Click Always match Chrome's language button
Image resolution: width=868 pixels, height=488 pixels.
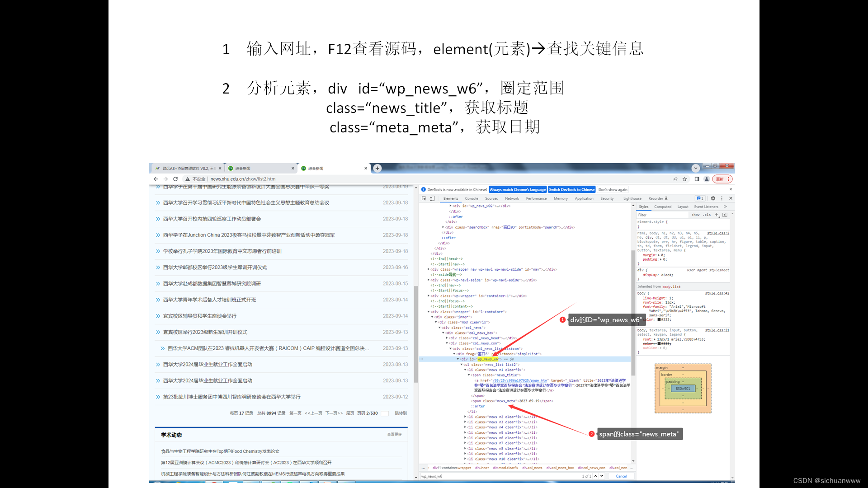tap(518, 190)
